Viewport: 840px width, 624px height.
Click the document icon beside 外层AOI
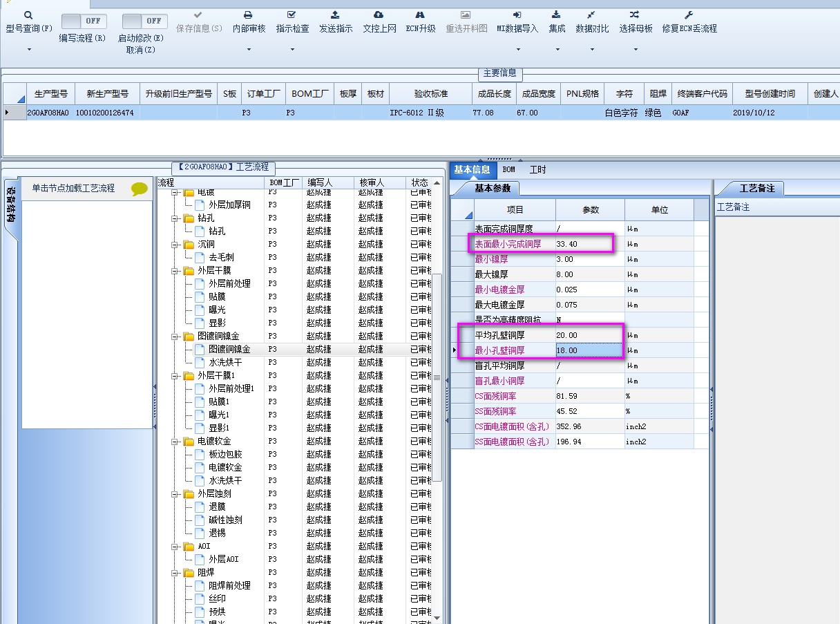(200, 559)
